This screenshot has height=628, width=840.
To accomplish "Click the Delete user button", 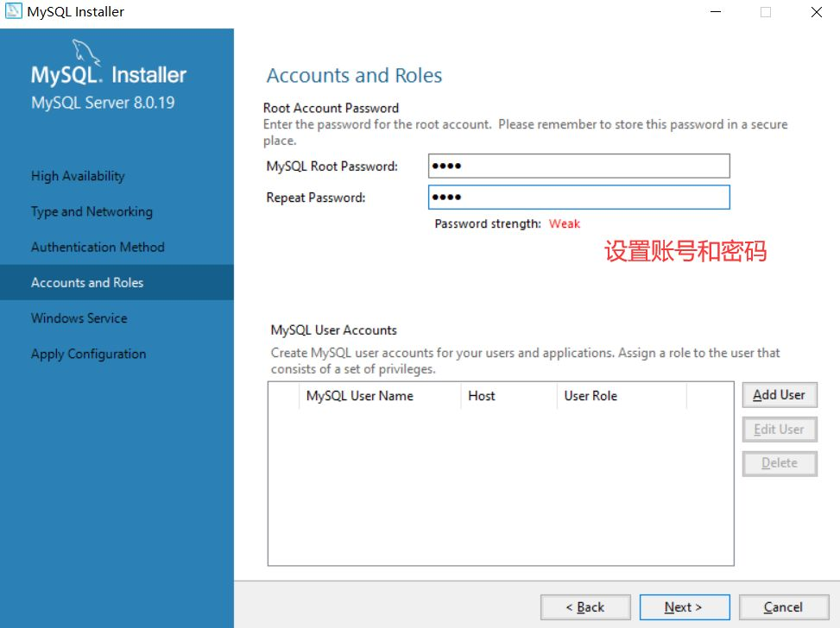I will tap(779, 463).
